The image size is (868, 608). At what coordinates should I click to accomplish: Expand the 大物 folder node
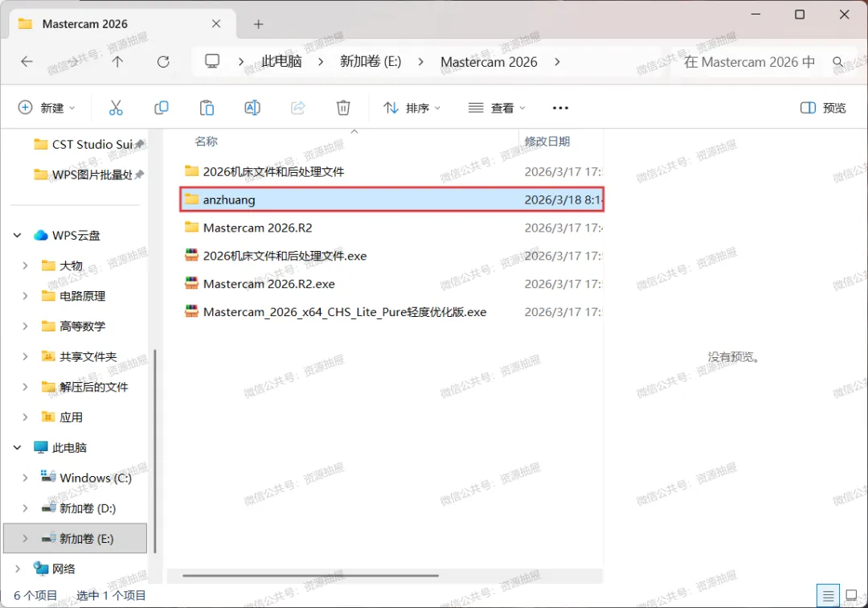(x=25, y=265)
